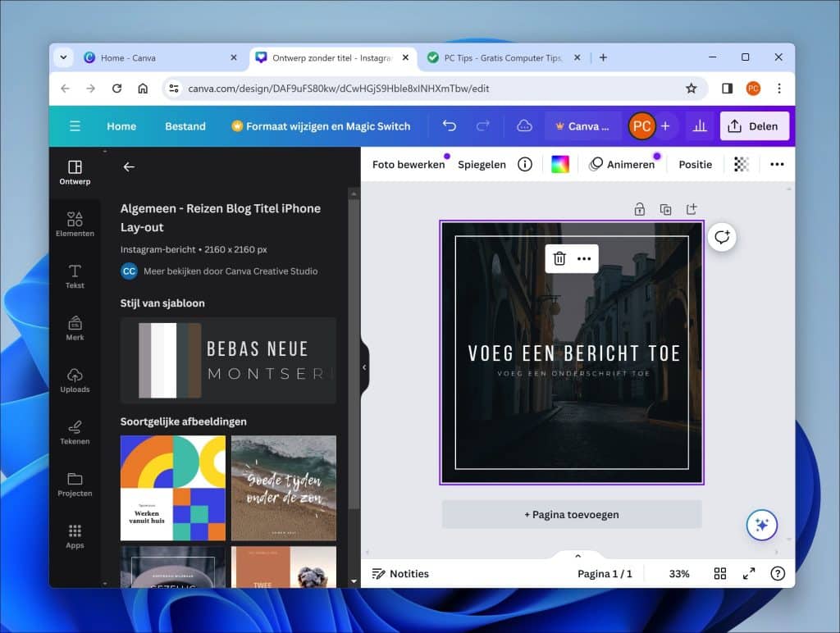Open the Bestand menu
Screen dimensions: 840x633
click(x=185, y=125)
